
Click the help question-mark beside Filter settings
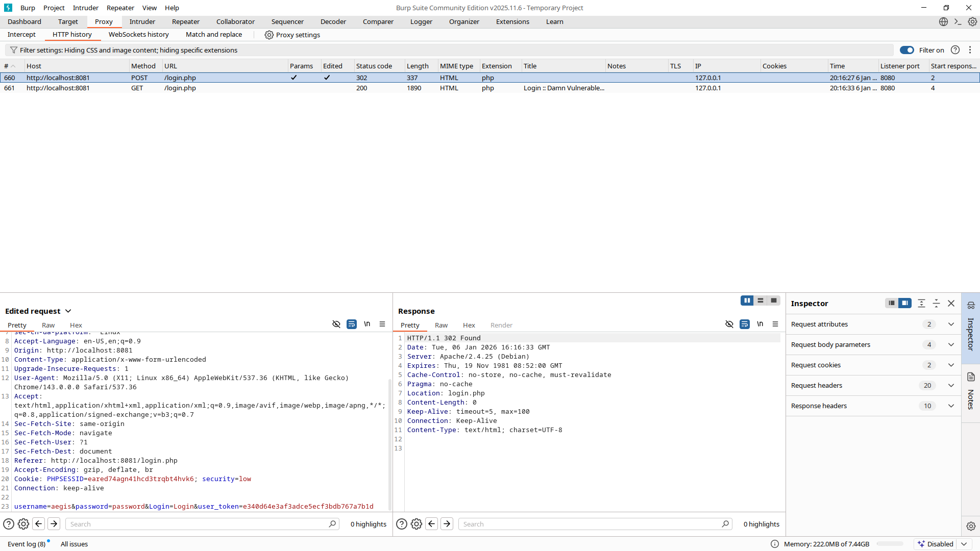click(x=955, y=50)
